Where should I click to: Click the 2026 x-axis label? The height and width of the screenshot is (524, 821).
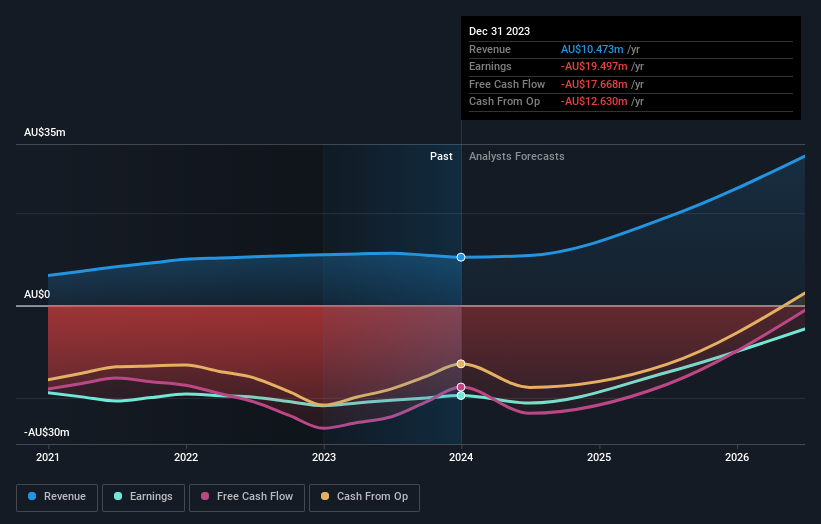coord(737,457)
